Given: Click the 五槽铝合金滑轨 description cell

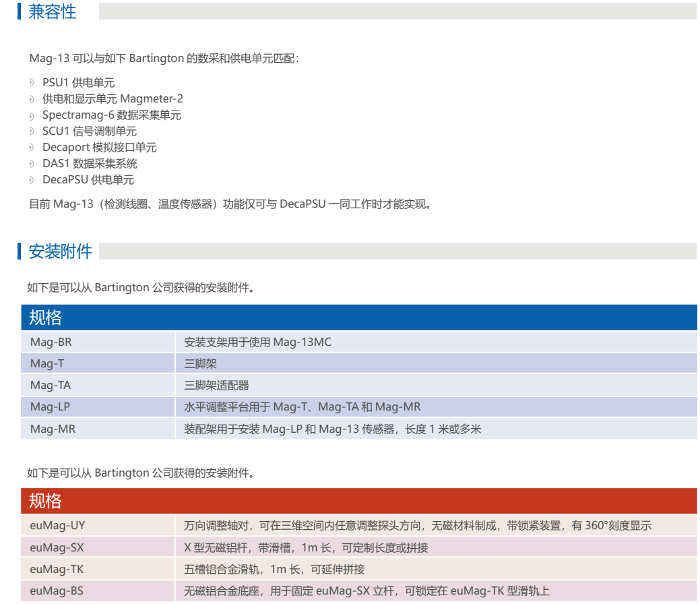Looking at the screenshot, I should pos(436,569).
